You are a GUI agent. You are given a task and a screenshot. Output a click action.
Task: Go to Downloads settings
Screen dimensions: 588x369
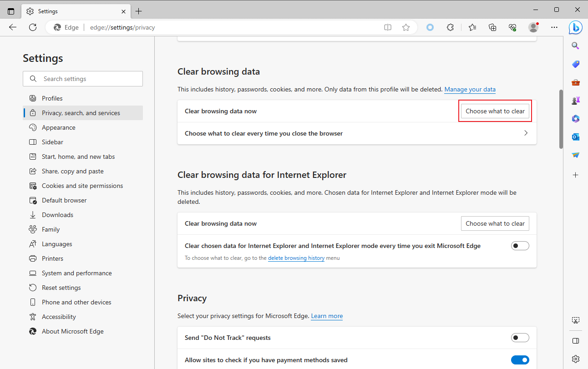83,215
